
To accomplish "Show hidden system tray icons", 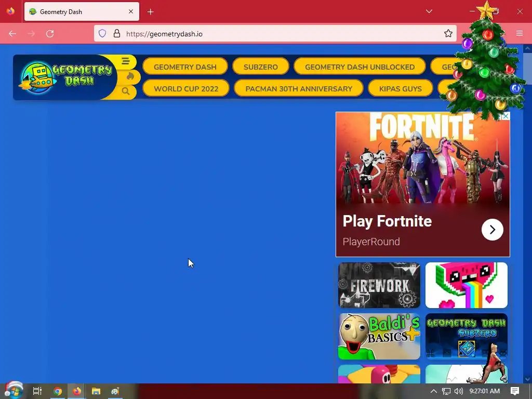I will (434, 391).
